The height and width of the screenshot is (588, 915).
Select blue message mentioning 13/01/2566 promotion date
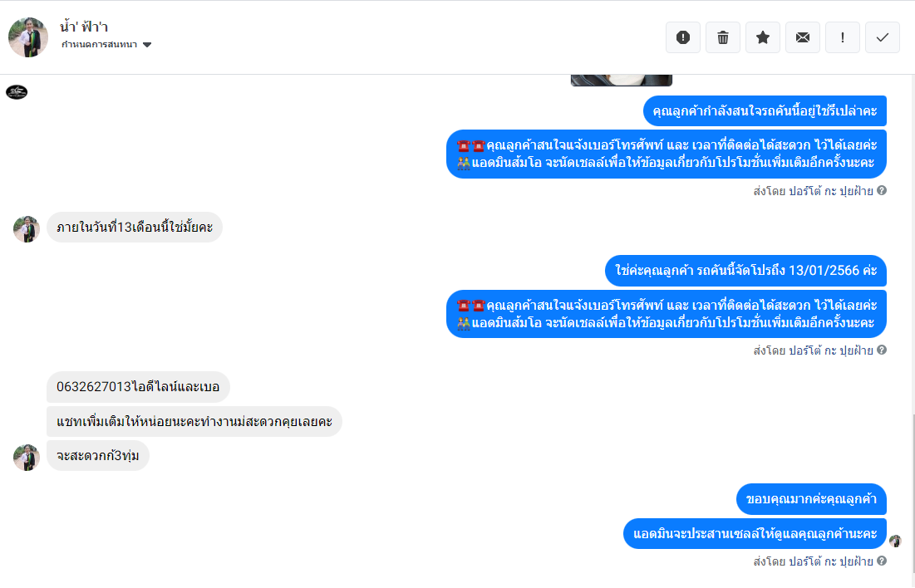coord(745,271)
